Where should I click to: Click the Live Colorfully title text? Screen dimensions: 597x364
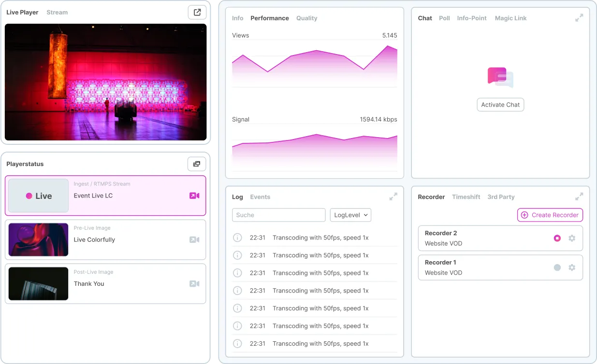pyautogui.click(x=94, y=239)
